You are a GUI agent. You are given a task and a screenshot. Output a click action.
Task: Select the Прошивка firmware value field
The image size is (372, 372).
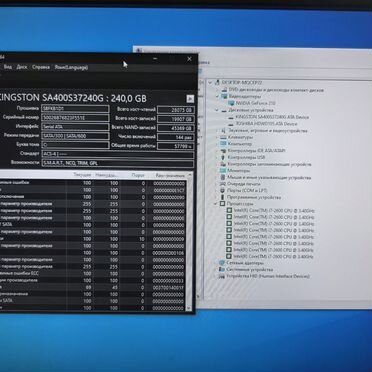(75, 109)
